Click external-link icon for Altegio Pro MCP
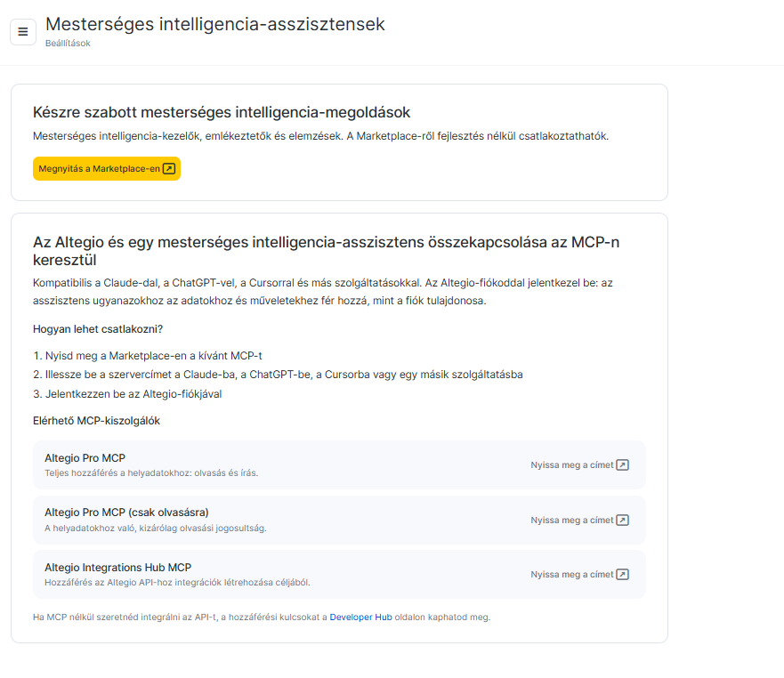 (623, 465)
